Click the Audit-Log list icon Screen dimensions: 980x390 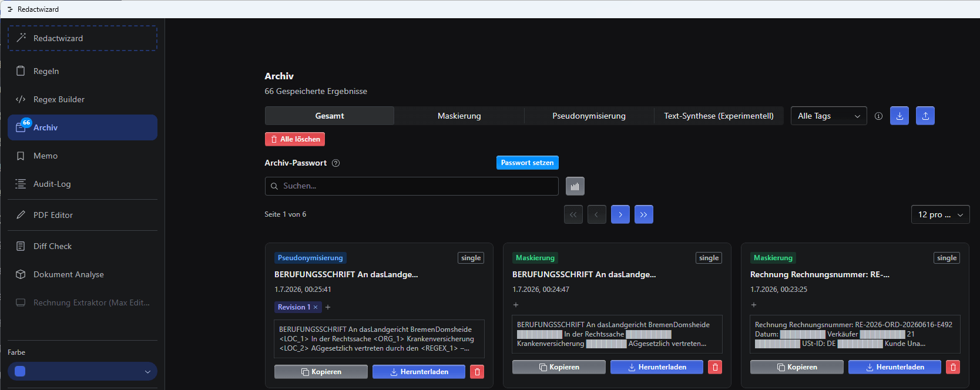click(x=21, y=184)
